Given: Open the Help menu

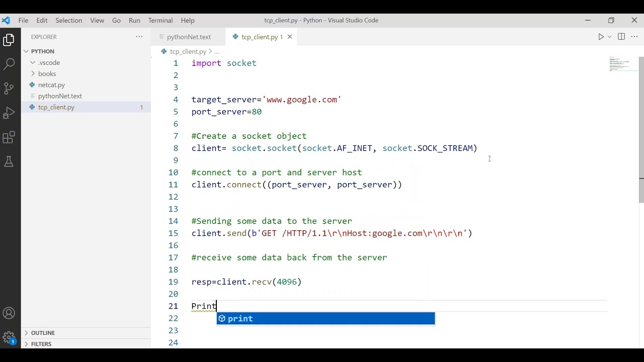Looking at the screenshot, I should [x=188, y=20].
